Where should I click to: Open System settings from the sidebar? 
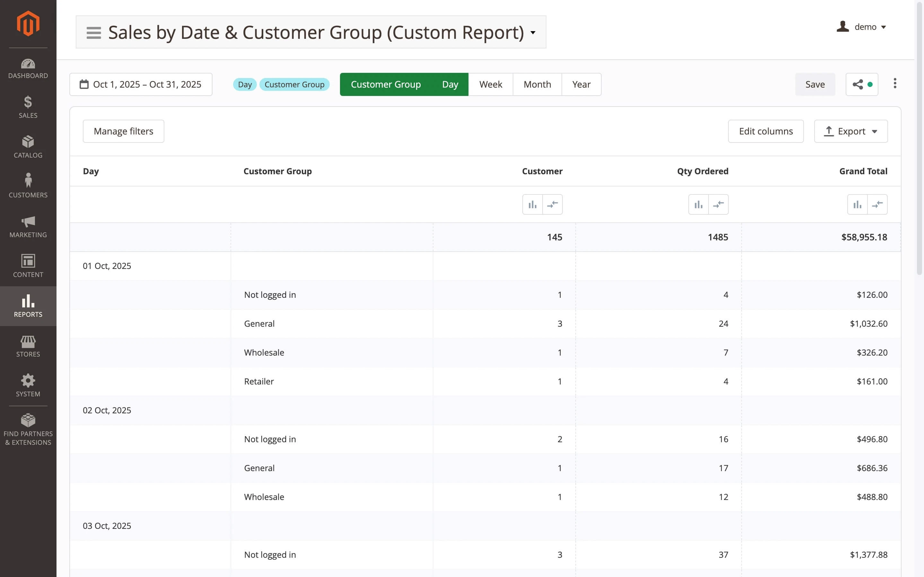tap(28, 385)
